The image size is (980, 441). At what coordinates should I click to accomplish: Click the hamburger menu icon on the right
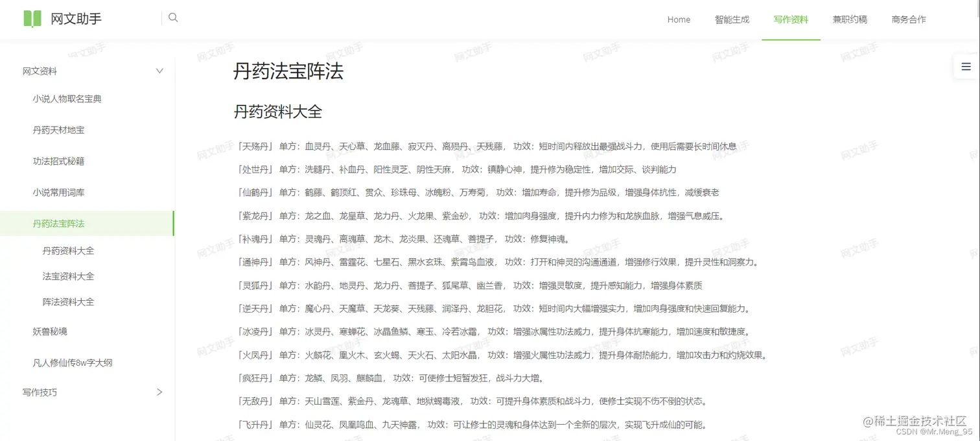(967, 66)
